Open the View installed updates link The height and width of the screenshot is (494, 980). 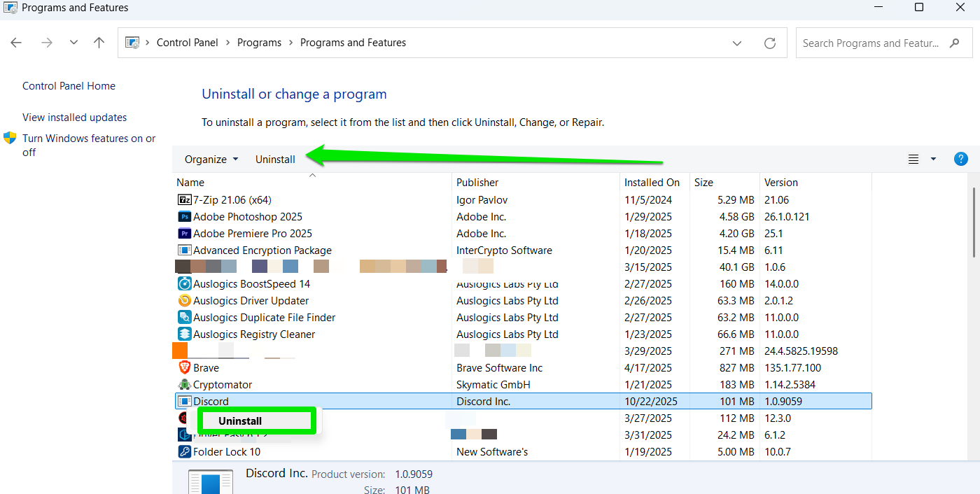(x=75, y=118)
